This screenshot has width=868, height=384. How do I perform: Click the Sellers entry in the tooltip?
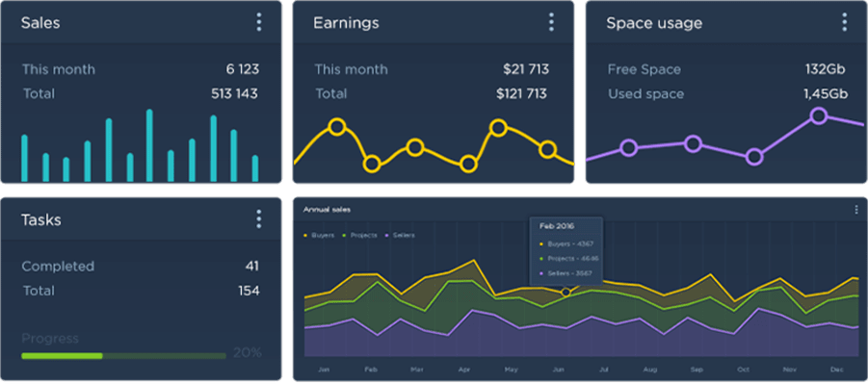point(566,273)
